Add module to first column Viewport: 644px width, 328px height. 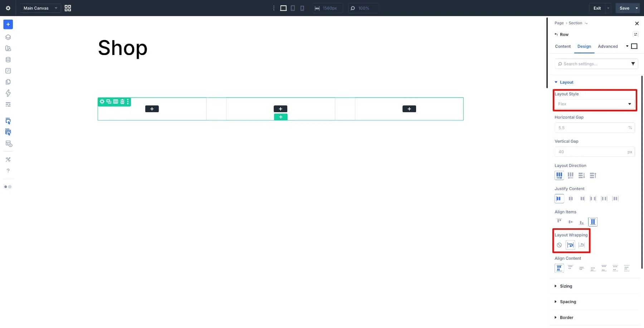152,109
